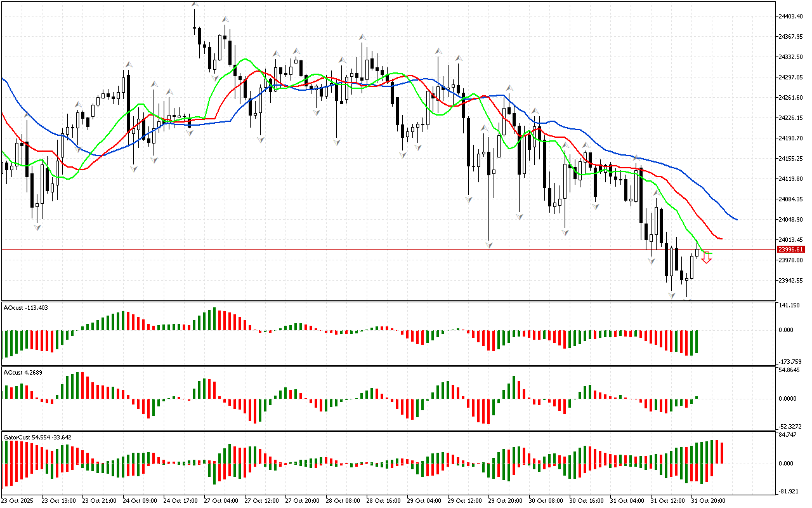This screenshot has width=812, height=508.
Task: Select the last green bar in ACcust histogram
Action: click(x=697, y=397)
